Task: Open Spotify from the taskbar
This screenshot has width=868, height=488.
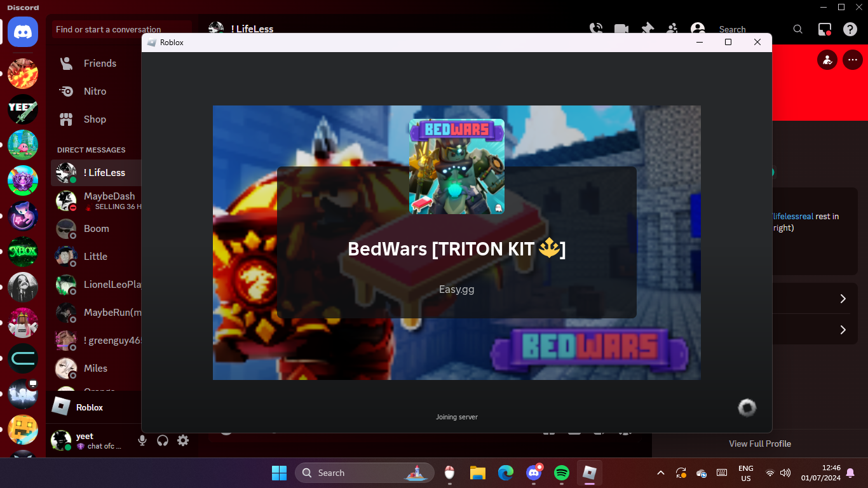Action: (562, 473)
